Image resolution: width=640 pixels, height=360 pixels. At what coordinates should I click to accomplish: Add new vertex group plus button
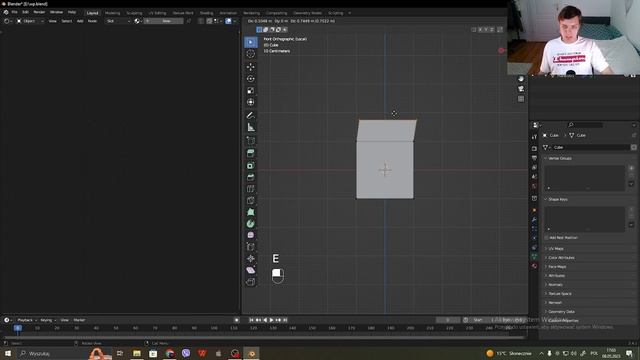pos(631,168)
